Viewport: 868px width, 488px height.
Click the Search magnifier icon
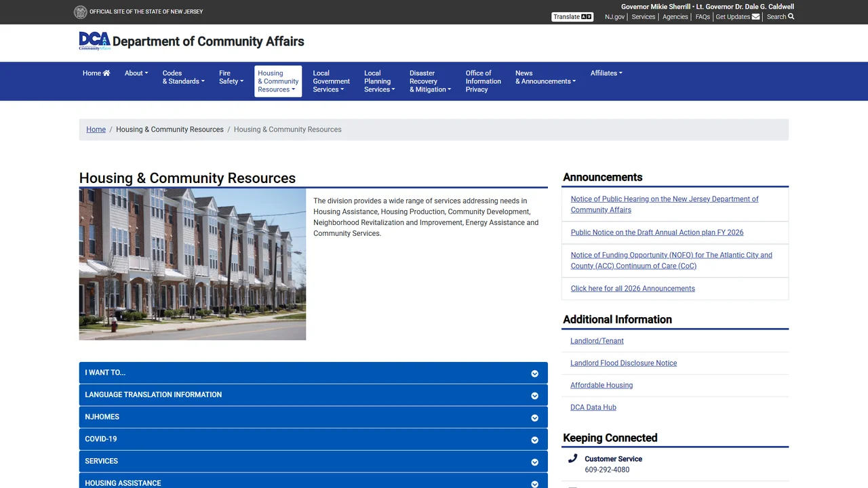coord(791,17)
